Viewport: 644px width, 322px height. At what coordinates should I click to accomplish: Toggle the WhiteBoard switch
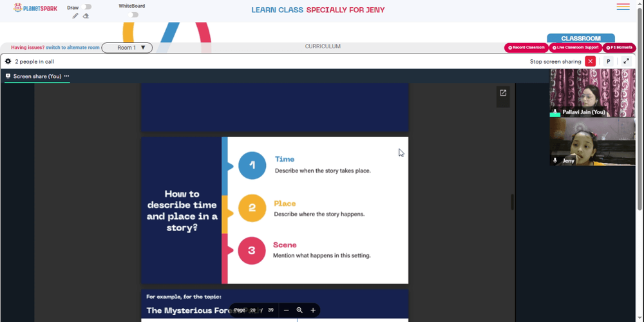pyautogui.click(x=133, y=15)
